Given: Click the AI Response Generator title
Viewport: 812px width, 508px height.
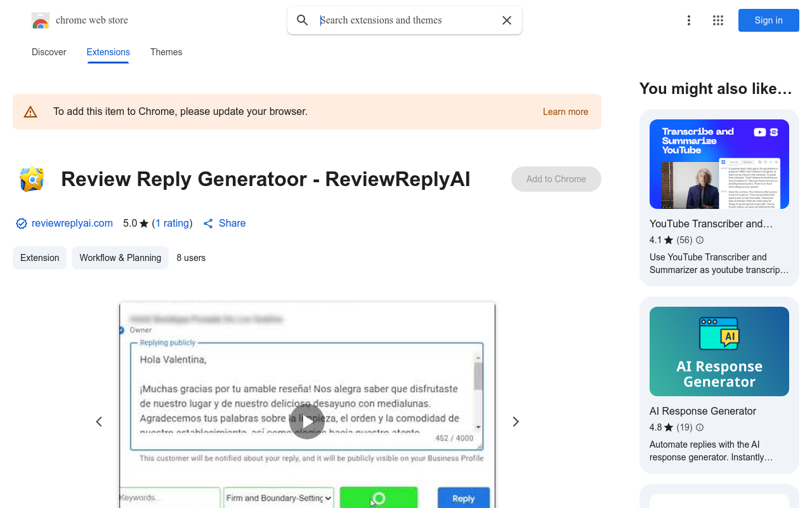Looking at the screenshot, I should point(703,411).
